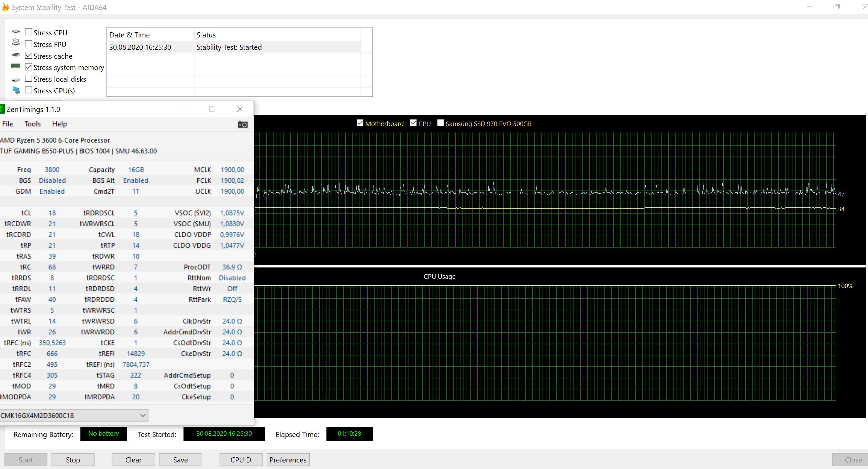Hide the CPU temperature graph line
Screen dimensions: 868x469
click(413, 123)
